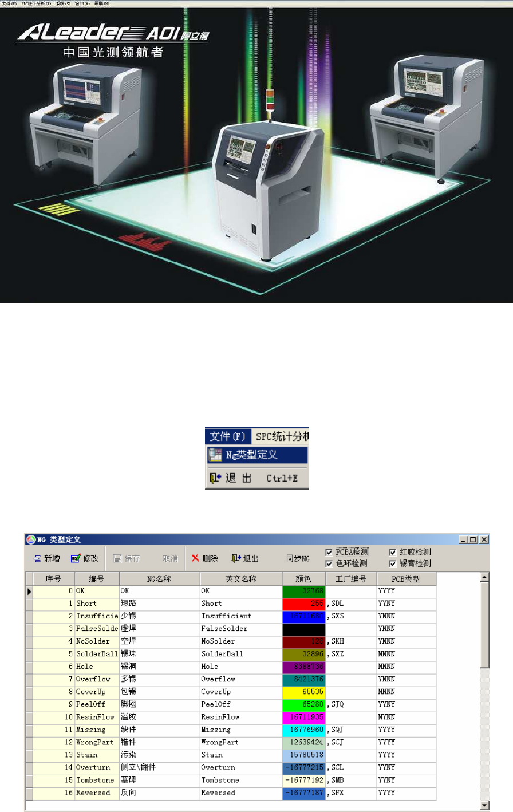Viewport: 513px width, 812px height.
Task: Click the NG类型定义 window title icon
Action: pos(31,539)
